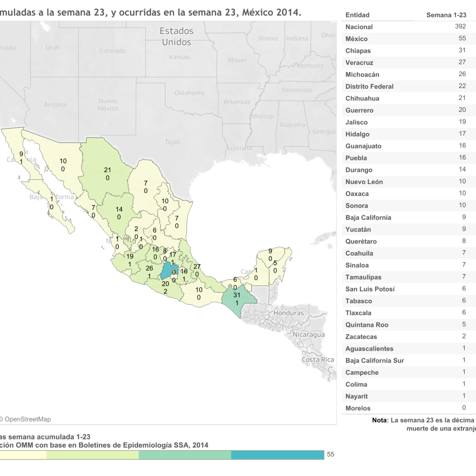
Task: Click the Semana 1-23 column header
Action: [x=446, y=15]
